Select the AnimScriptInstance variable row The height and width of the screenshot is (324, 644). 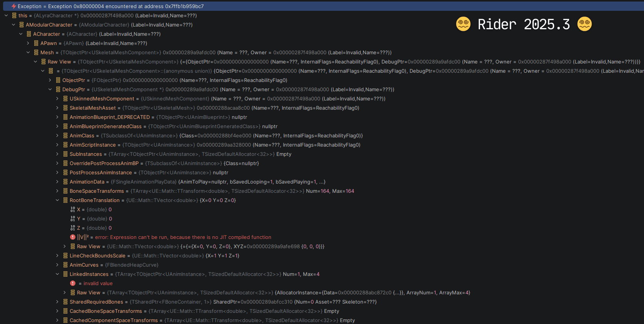[93, 145]
